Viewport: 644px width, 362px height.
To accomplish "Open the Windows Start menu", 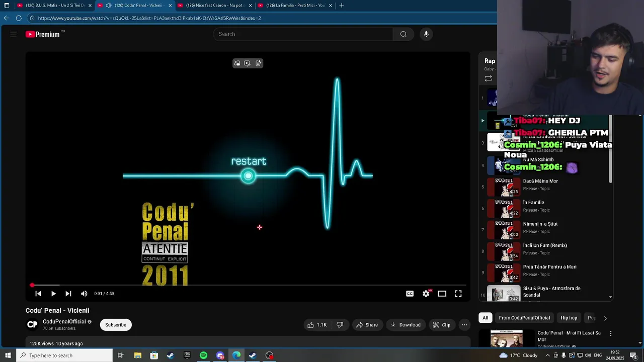I will (x=8, y=355).
